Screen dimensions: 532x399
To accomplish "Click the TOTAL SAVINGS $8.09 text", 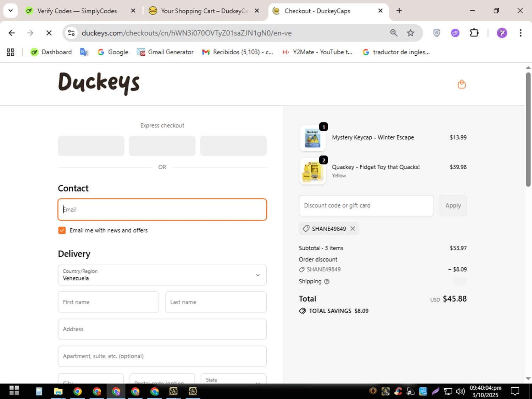I will click(339, 311).
